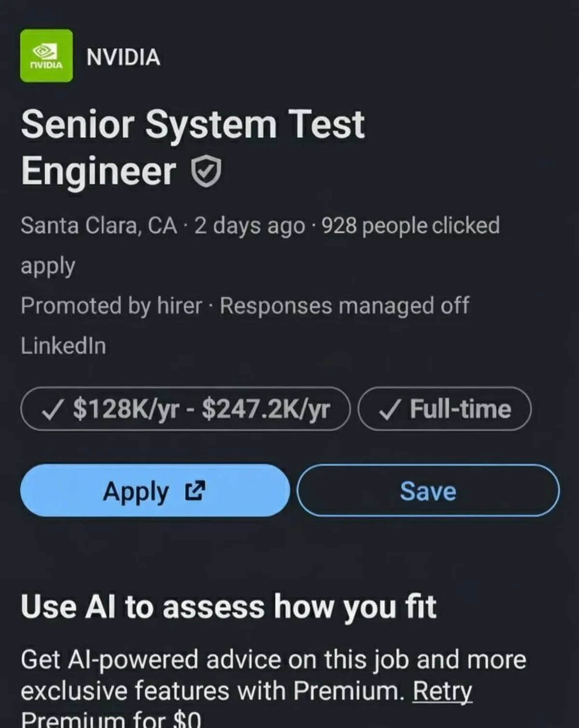579x728 pixels.
Task: Click the Senior System Test Engineer title
Action: (x=193, y=147)
